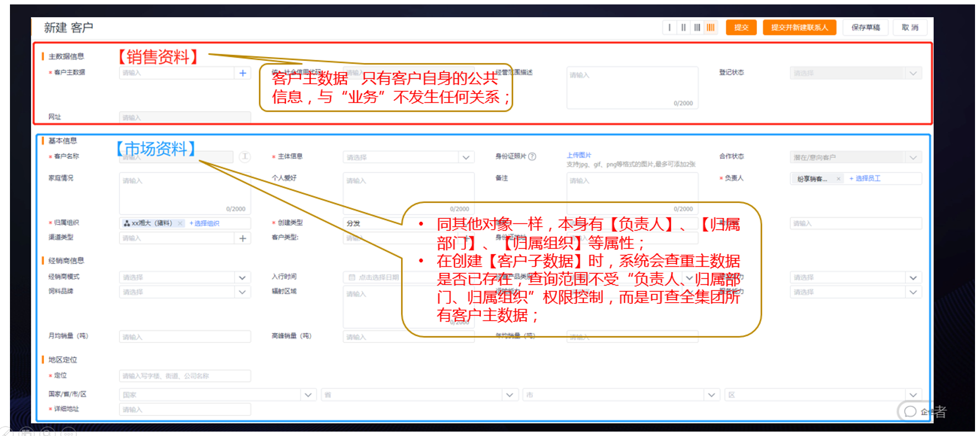Screen dimensions: 980x436
Task: Select the four-column layout icon
Action: (x=711, y=28)
